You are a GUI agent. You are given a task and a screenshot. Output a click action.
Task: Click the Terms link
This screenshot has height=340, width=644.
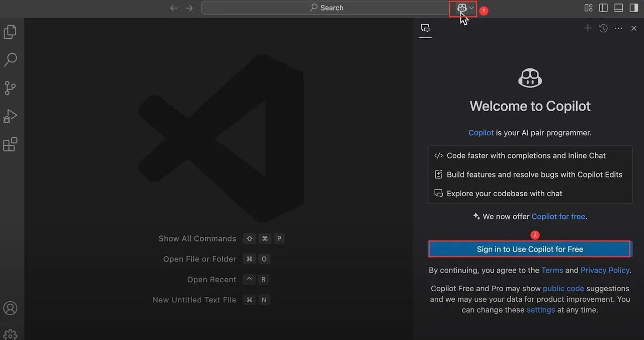[x=552, y=270]
